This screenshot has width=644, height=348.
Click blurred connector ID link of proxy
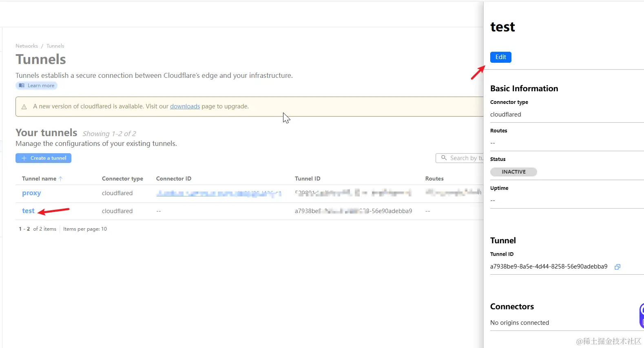coord(219,193)
